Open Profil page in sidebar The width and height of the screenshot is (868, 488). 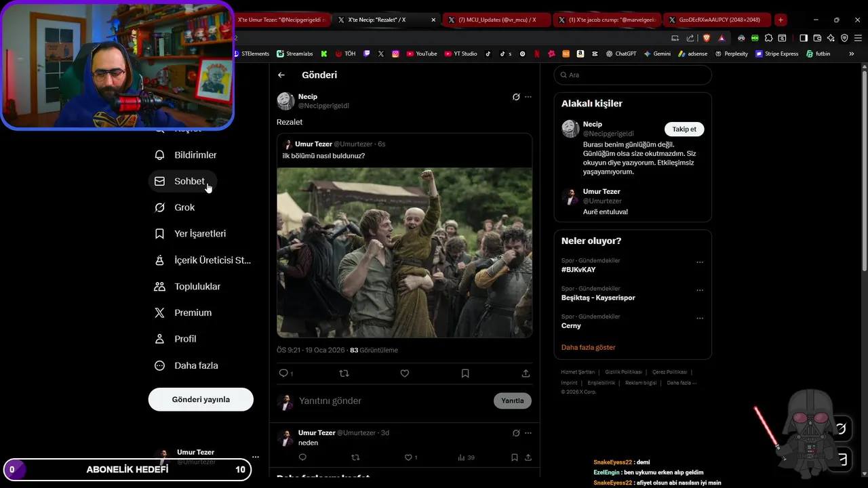[176, 339]
